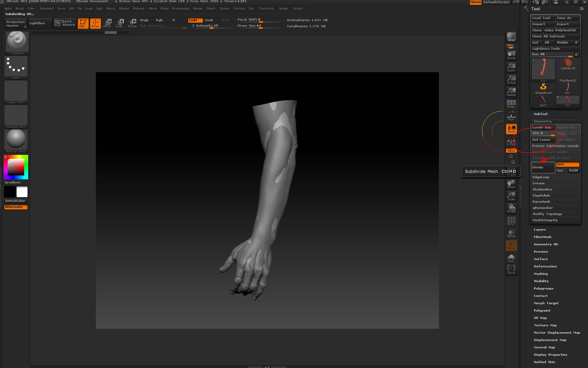Screen dimensions: 588x368
Task: Click the Make PolyMesh3D button
Action: 561,30
